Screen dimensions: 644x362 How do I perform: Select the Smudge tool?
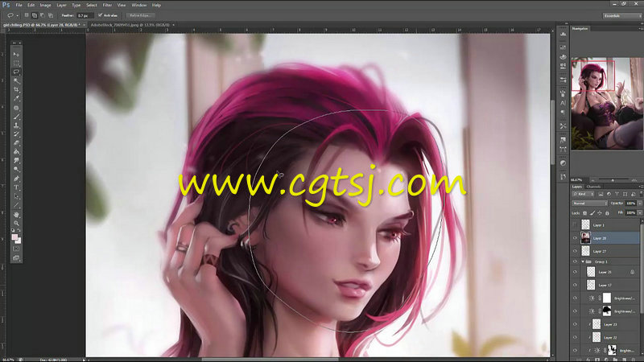16,160
